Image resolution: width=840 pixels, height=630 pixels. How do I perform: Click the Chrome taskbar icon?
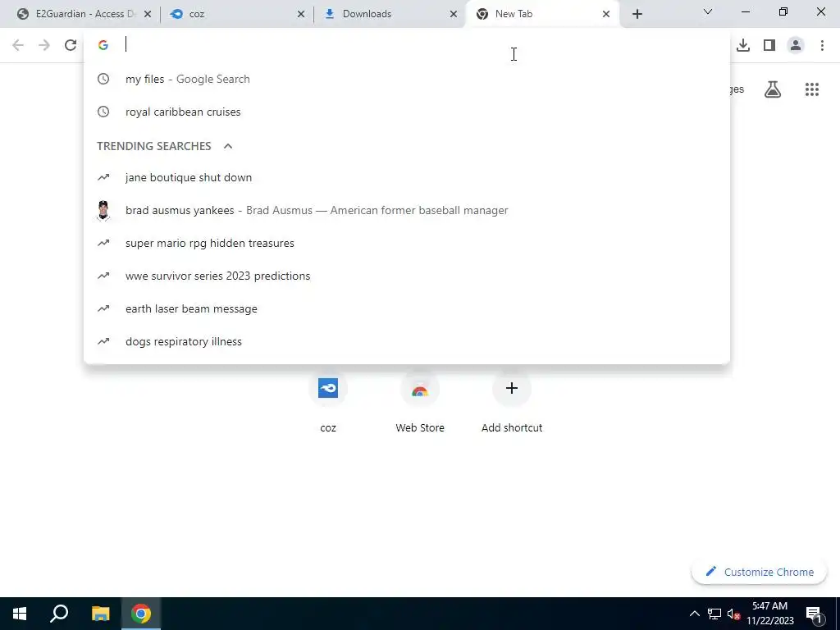pos(141,614)
